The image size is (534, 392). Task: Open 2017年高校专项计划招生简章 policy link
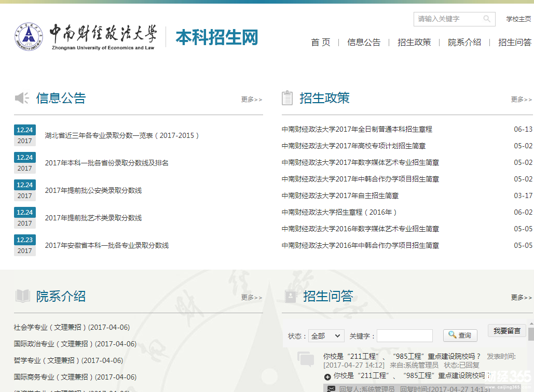(x=353, y=146)
